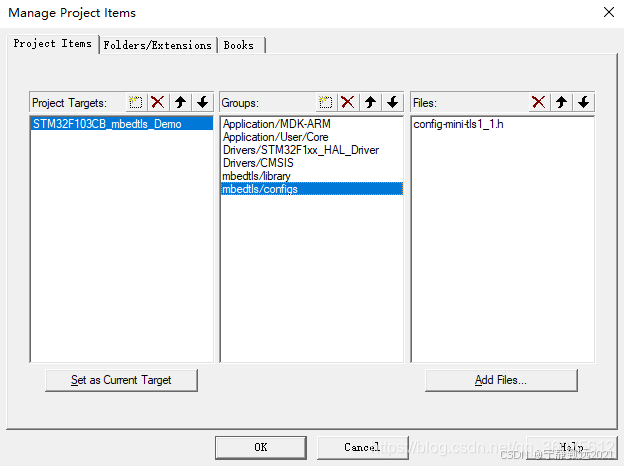Move the project target down
This screenshot has height=466, width=624.
click(203, 102)
